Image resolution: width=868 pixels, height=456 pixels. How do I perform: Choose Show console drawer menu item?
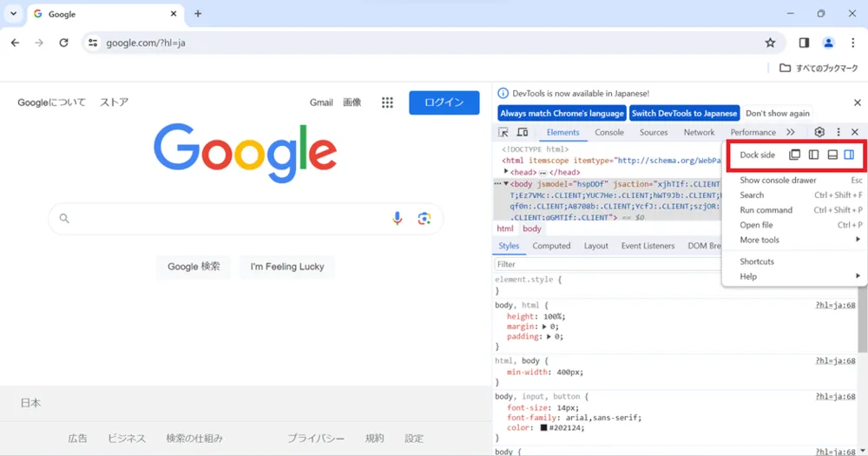[x=794, y=180]
